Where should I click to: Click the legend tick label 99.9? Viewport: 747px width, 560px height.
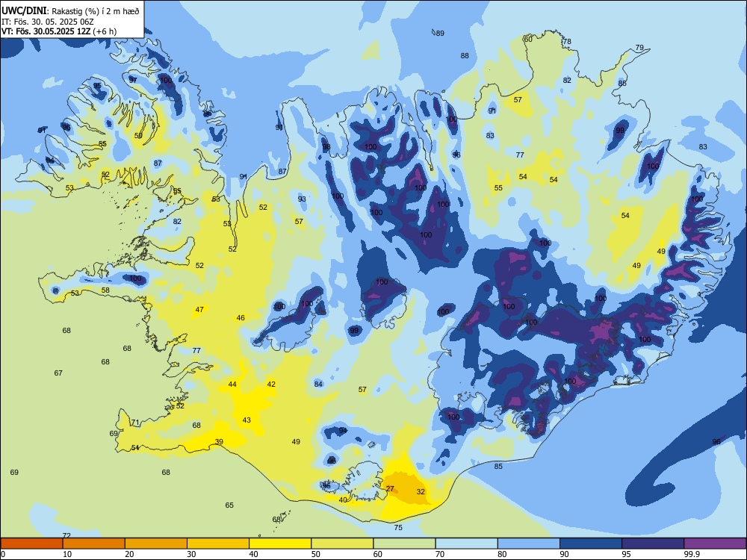pos(691,554)
